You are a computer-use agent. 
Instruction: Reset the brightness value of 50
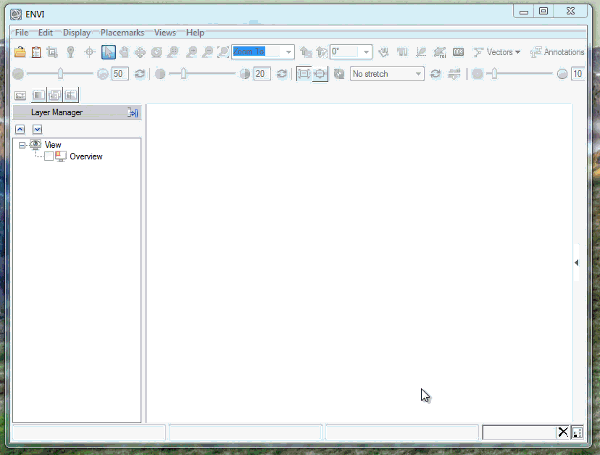pyautogui.click(x=139, y=74)
